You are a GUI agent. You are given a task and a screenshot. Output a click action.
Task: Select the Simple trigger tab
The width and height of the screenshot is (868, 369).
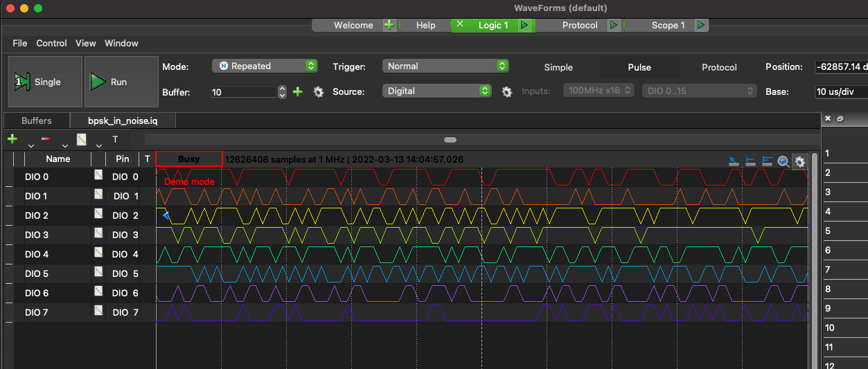[558, 67]
